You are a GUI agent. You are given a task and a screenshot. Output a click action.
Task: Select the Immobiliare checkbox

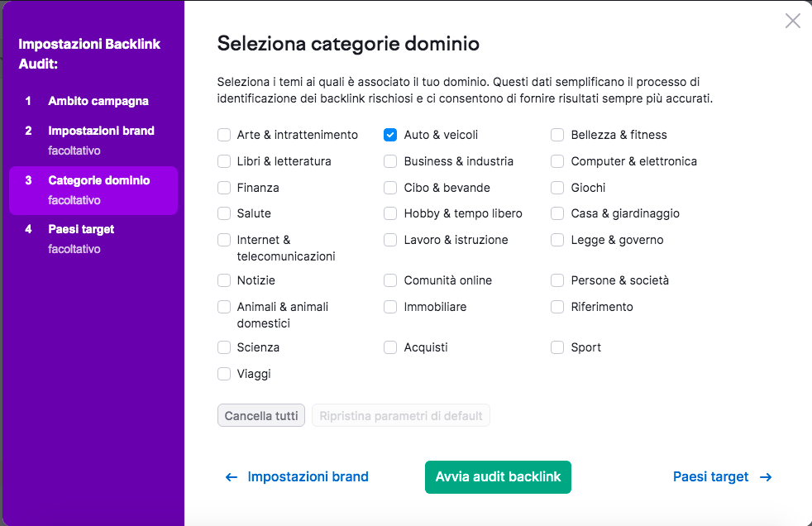tap(390, 307)
